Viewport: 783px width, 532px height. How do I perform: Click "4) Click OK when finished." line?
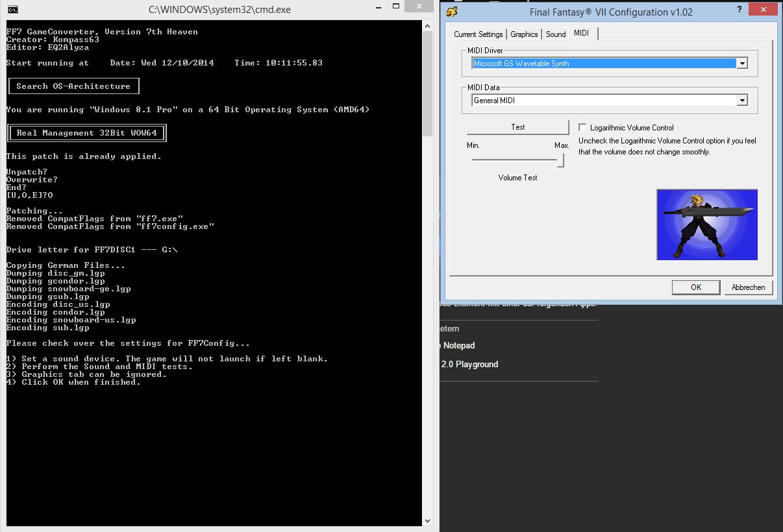73,382
